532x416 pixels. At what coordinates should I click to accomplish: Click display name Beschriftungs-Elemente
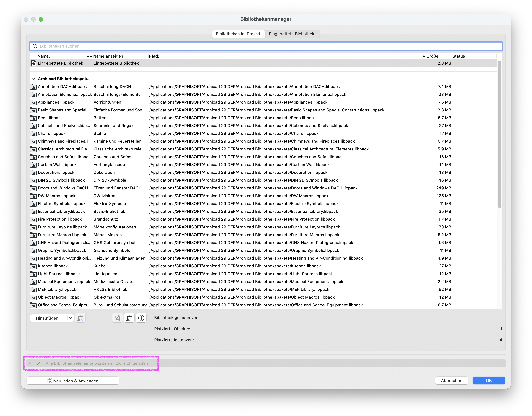(117, 95)
